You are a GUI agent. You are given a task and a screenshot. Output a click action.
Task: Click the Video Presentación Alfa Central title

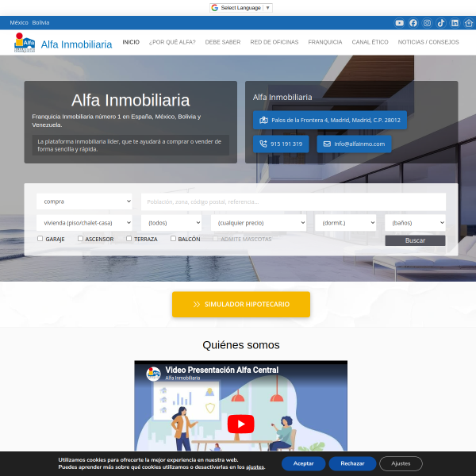(222, 370)
